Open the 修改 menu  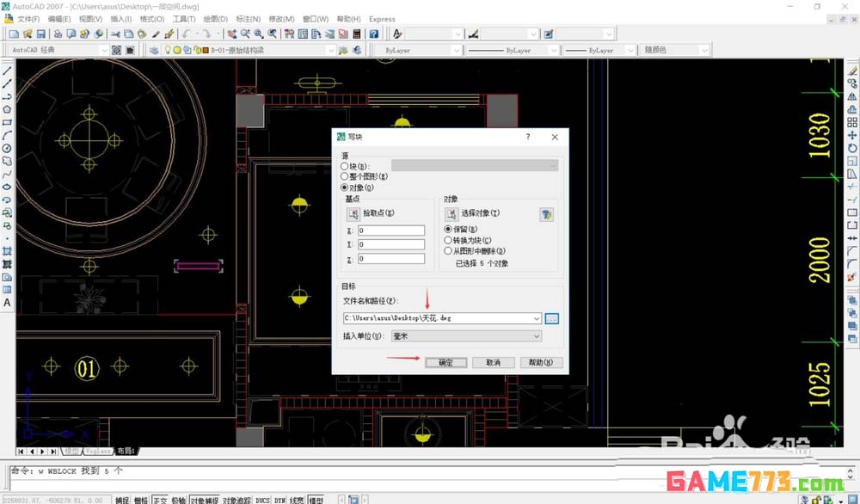coord(282,18)
